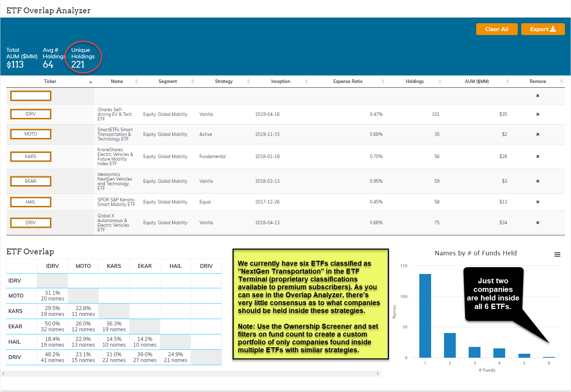Click the Total AUM value $113

pos(15,65)
